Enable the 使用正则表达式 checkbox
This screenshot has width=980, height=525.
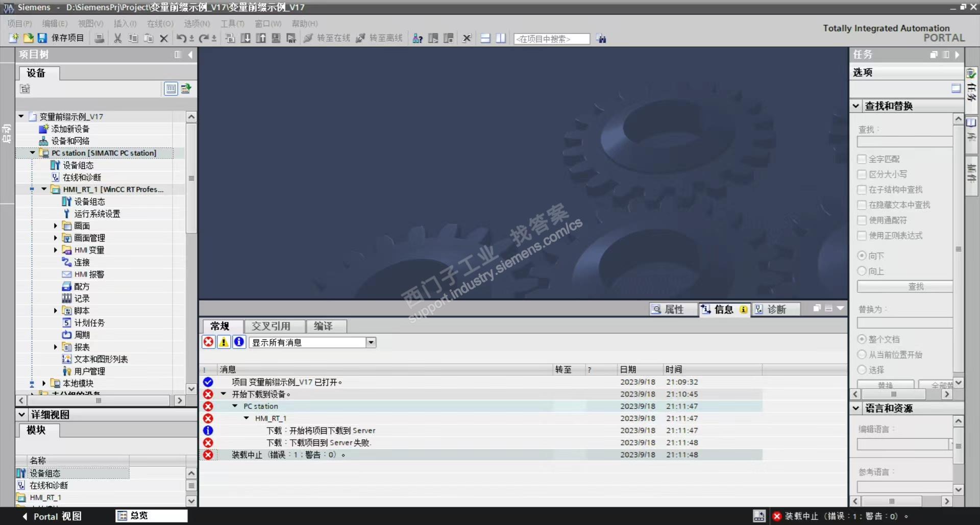[x=862, y=236]
